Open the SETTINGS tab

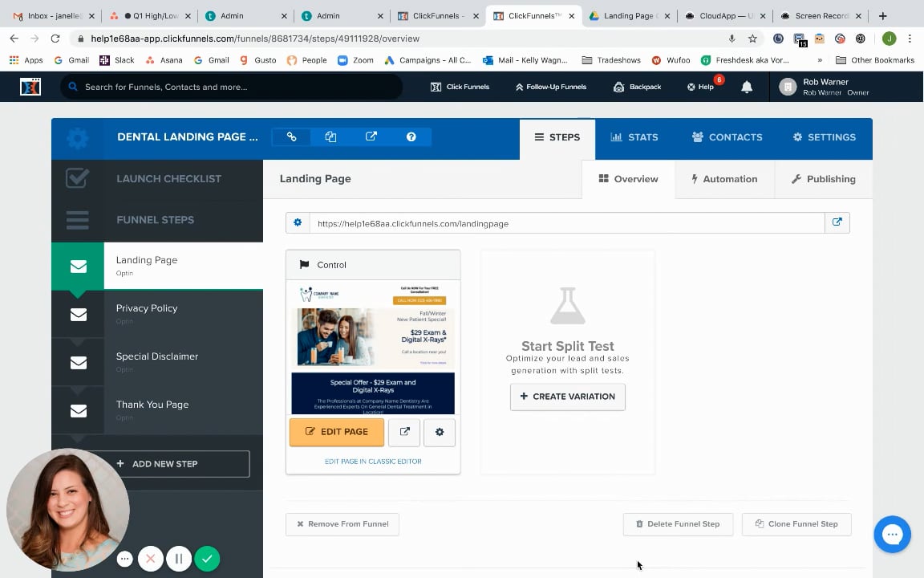[824, 137]
